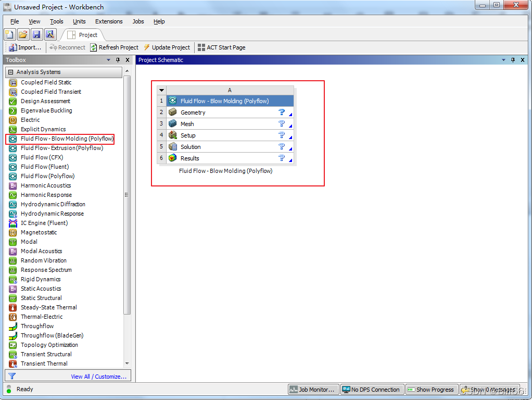The image size is (532, 400).
Task: Click the Import toolbar button
Action: [25, 47]
